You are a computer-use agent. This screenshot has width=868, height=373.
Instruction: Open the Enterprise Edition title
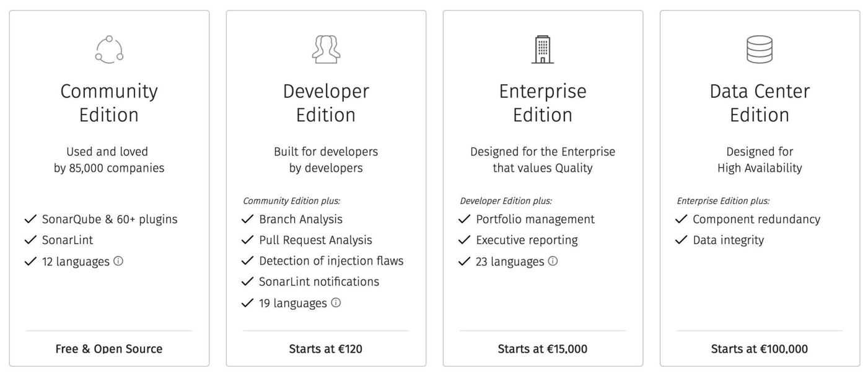[x=543, y=103]
